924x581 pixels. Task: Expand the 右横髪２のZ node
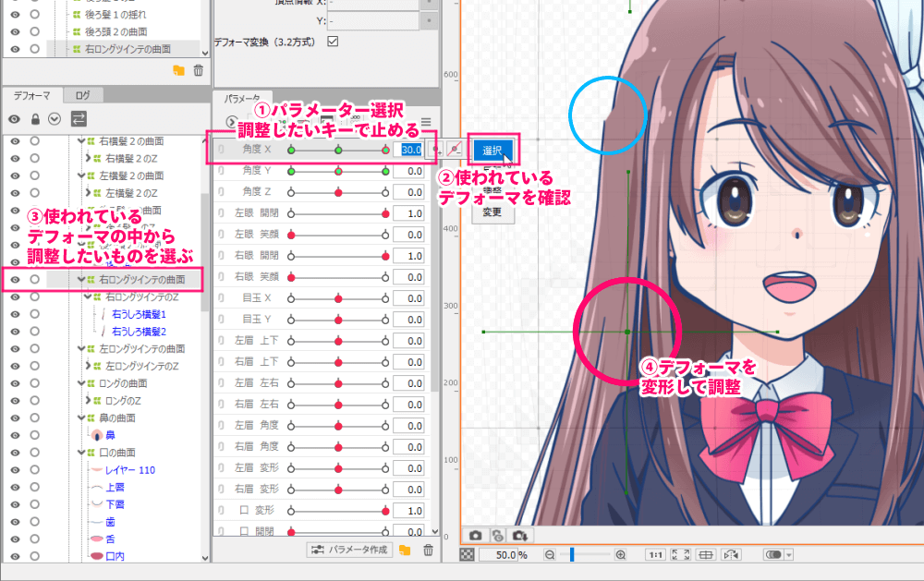(88, 158)
